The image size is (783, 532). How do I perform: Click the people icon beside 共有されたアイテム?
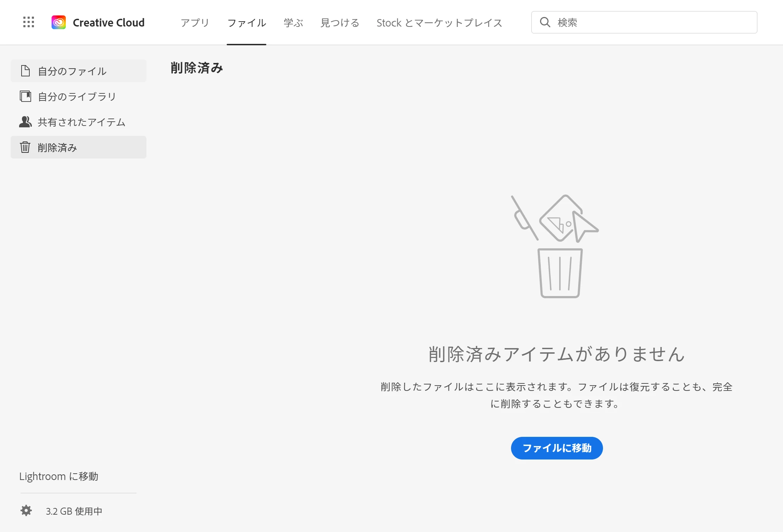pos(25,122)
